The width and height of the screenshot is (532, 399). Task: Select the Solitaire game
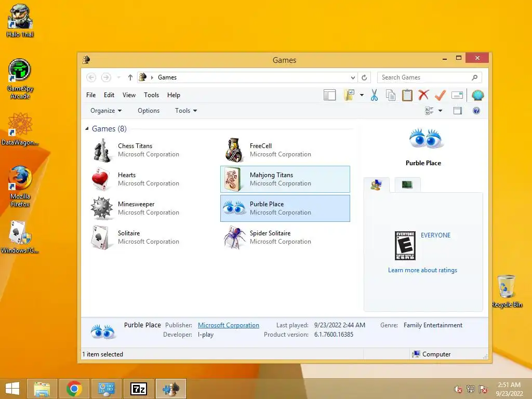click(x=152, y=237)
